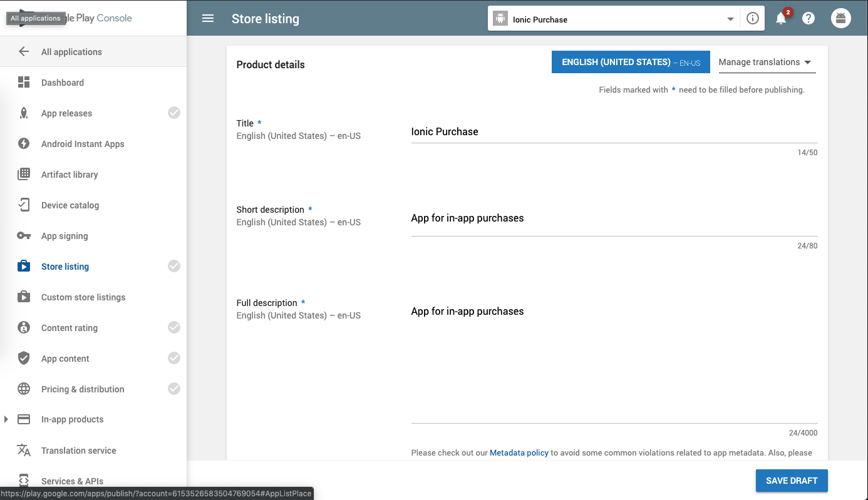Click into the Short description field

tap(614, 218)
